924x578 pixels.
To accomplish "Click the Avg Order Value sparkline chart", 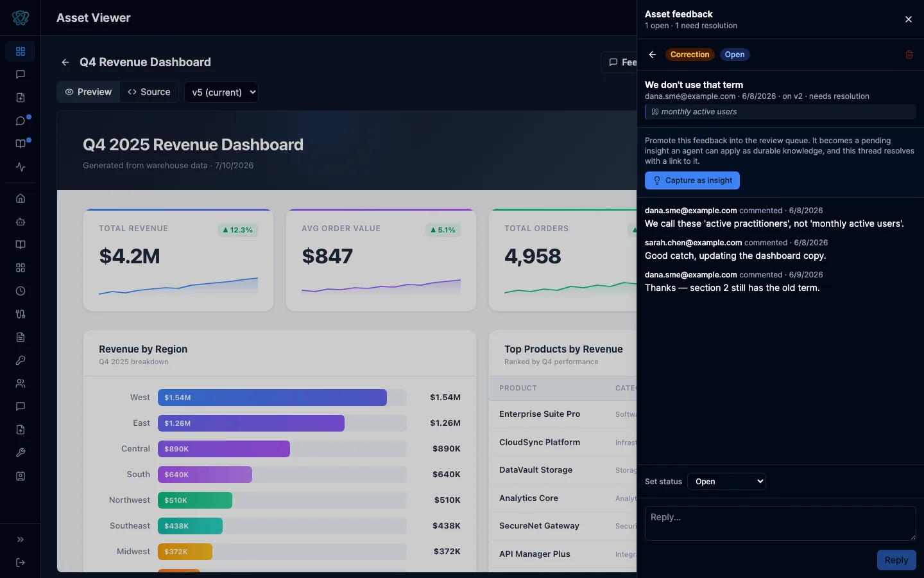I will [x=381, y=286].
